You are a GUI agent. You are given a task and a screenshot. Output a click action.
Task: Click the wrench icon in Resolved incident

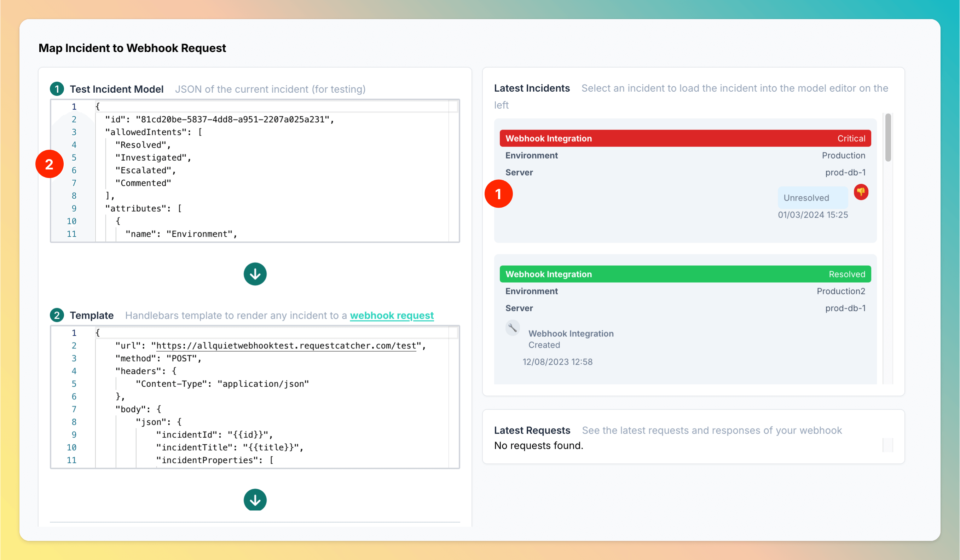[x=513, y=328]
